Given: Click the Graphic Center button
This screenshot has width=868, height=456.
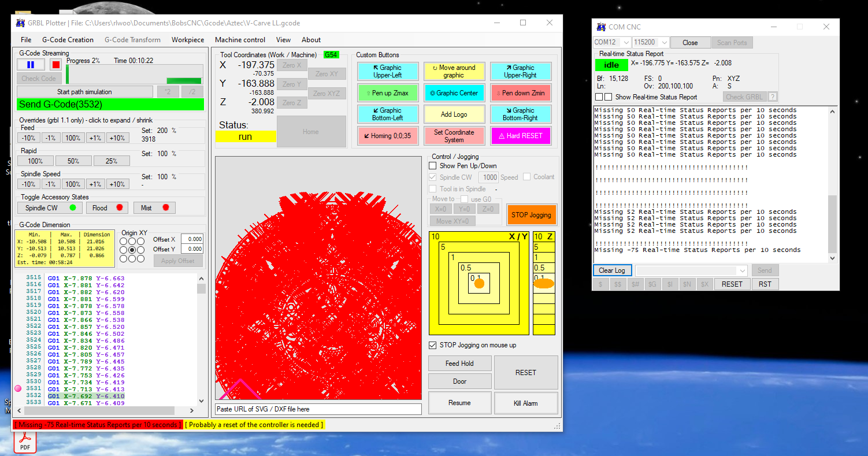Looking at the screenshot, I should click(454, 93).
